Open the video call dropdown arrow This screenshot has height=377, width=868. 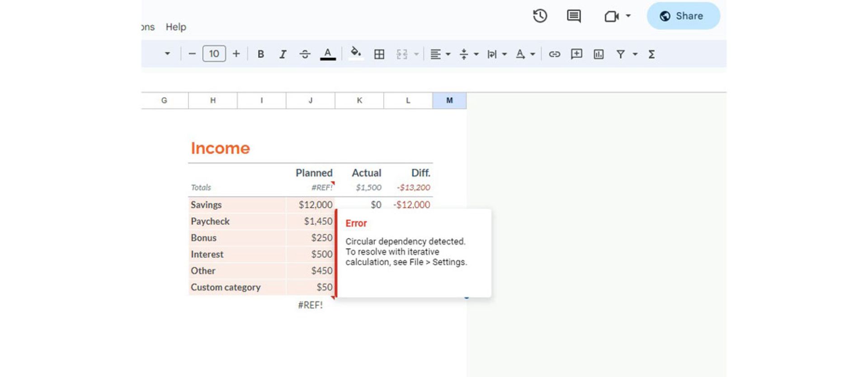coord(628,16)
